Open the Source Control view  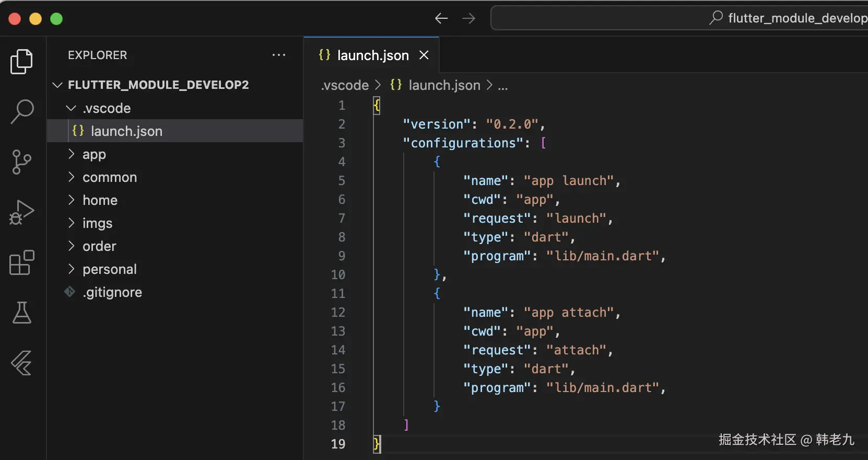click(21, 162)
